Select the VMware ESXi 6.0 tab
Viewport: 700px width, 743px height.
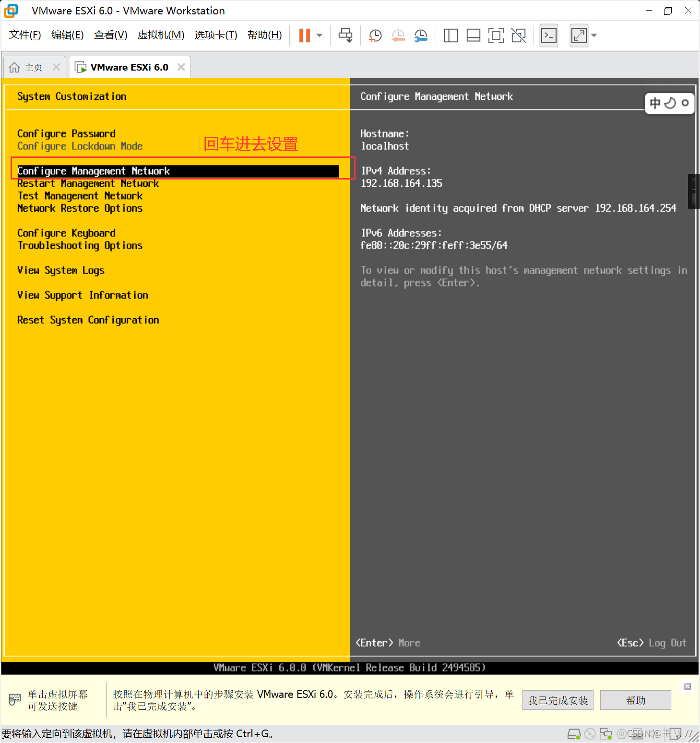tap(129, 67)
